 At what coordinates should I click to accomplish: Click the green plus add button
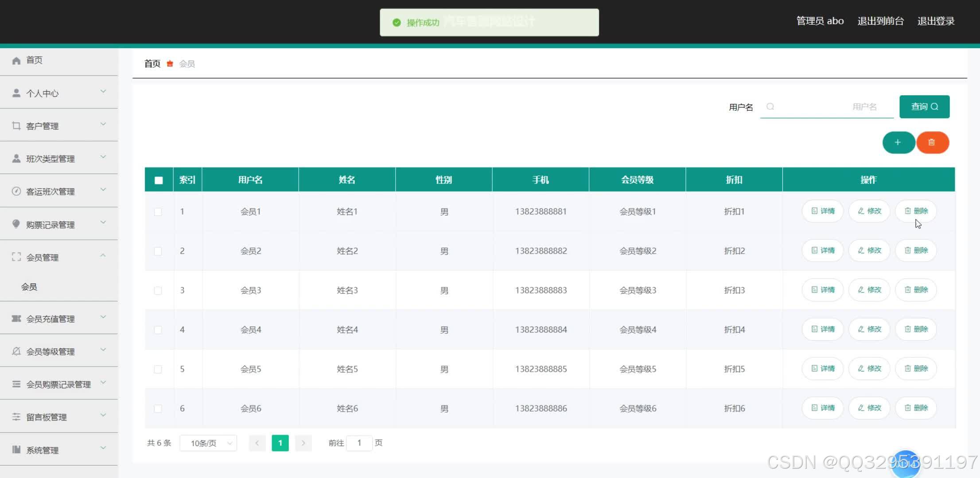898,143
